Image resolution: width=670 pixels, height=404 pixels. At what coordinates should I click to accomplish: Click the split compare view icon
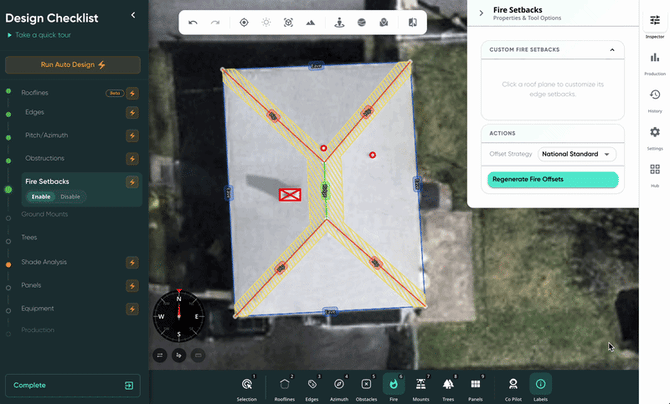pyautogui.click(x=412, y=23)
